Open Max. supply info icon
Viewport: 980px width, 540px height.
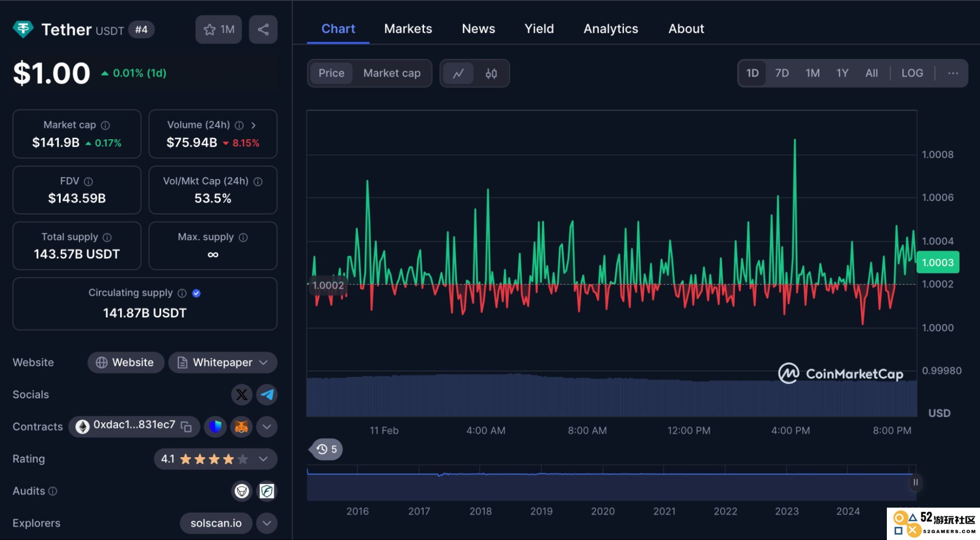pos(243,237)
